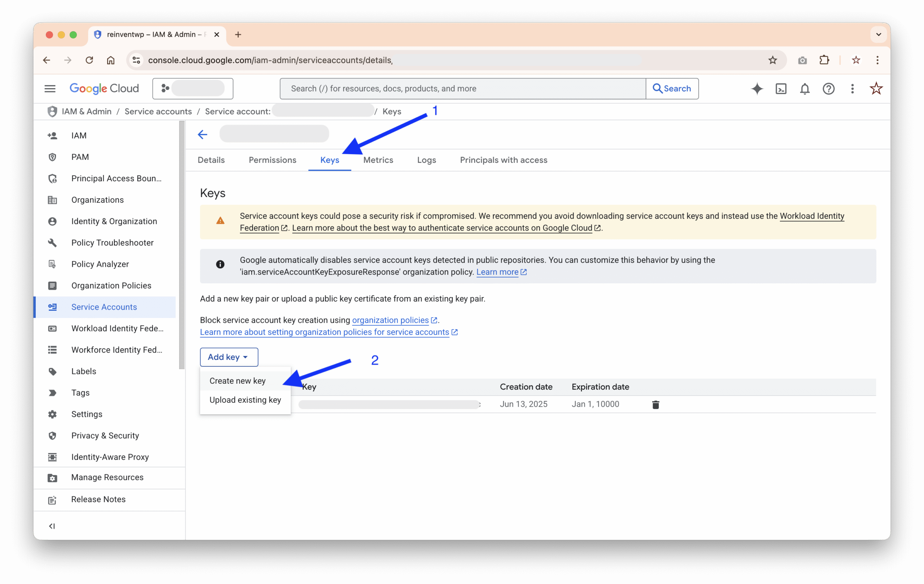
Task: Switch to the Permissions tab
Action: (x=273, y=160)
